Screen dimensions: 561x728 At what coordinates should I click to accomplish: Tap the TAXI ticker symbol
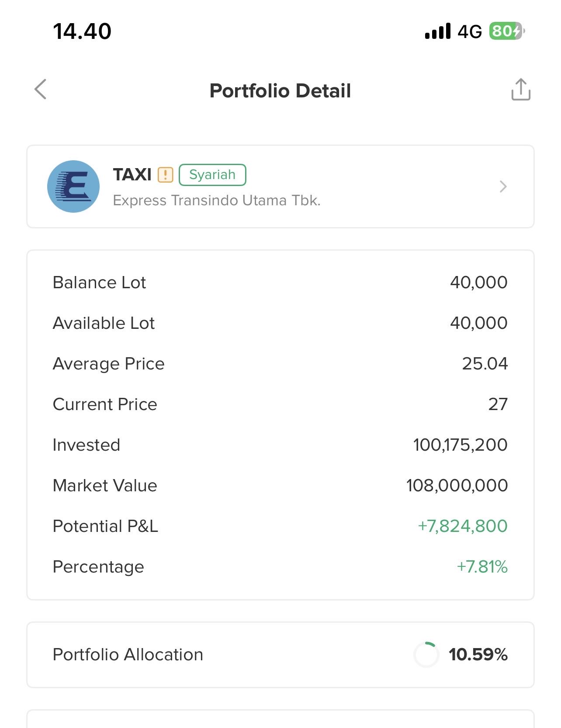pos(132,175)
